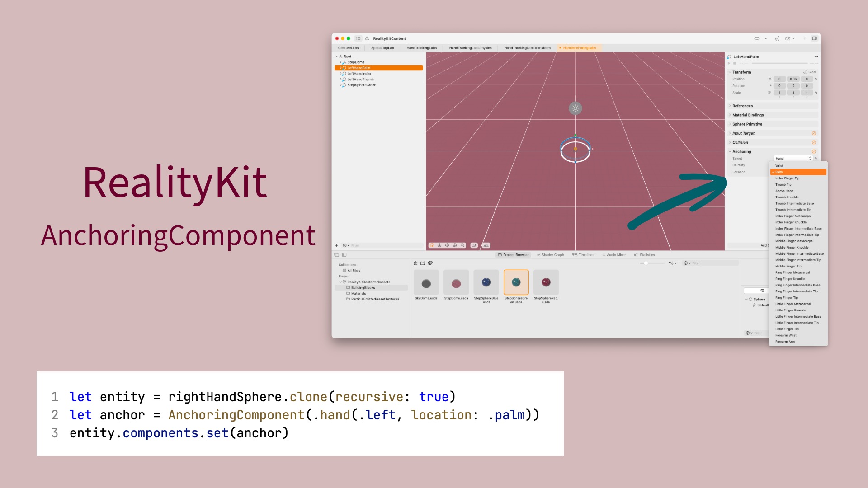Toggle the bottom-left sidebar panel icon

point(344,255)
